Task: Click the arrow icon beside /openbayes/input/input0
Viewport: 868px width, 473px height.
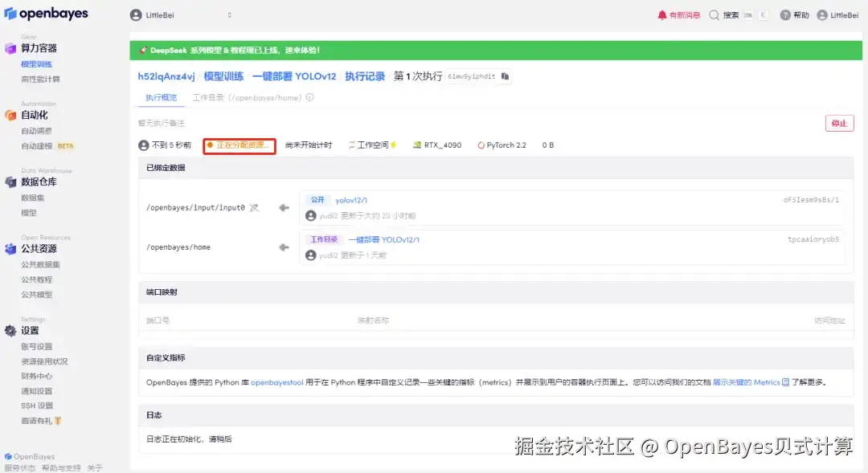Action: [284, 207]
